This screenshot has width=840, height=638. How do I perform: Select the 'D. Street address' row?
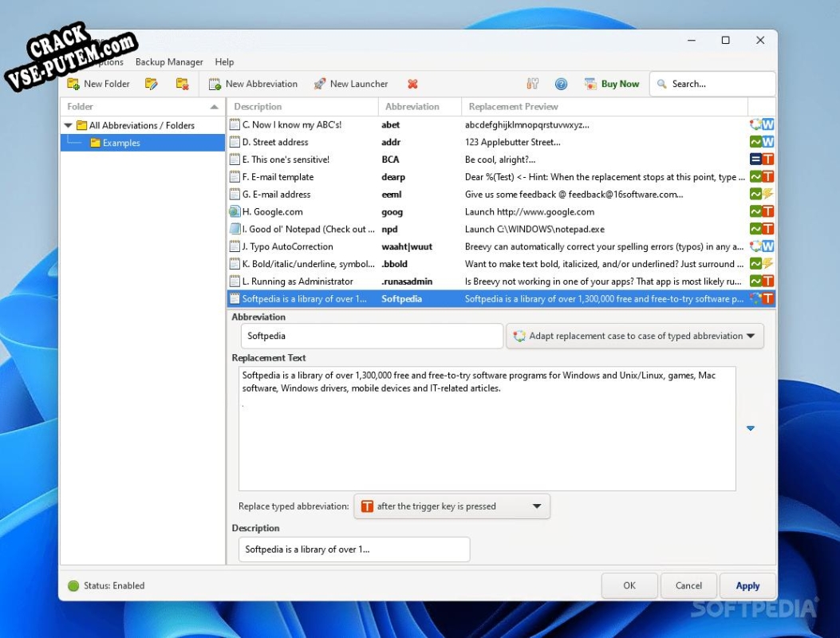[502, 142]
